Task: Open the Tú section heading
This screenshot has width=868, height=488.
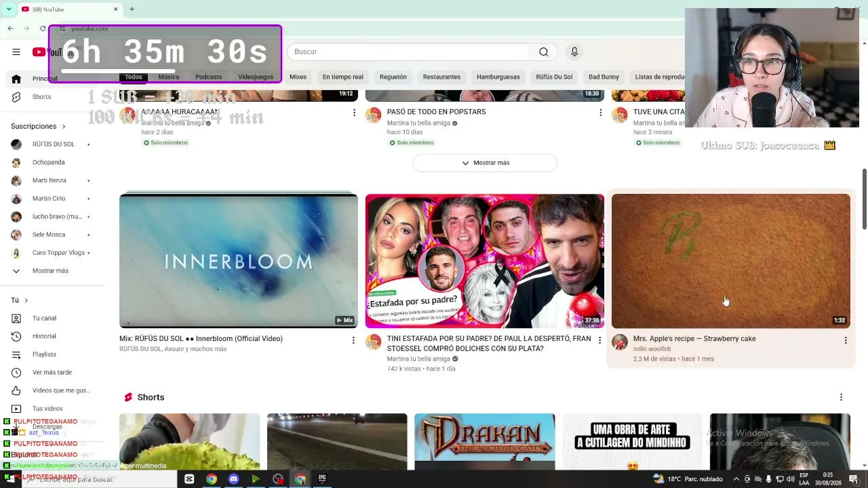Action: [x=19, y=300]
